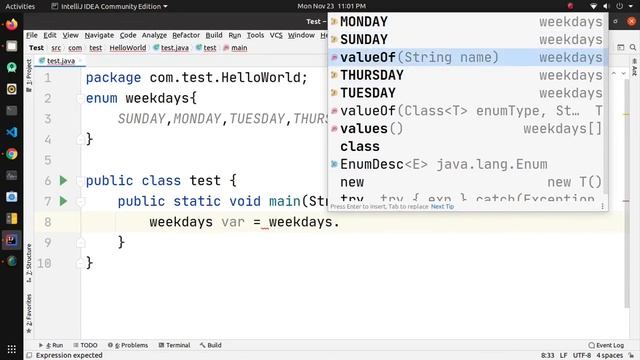The width and height of the screenshot is (640, 360).
Task: Open the volume indicator in top bar
Action: [x=606, y=6]
